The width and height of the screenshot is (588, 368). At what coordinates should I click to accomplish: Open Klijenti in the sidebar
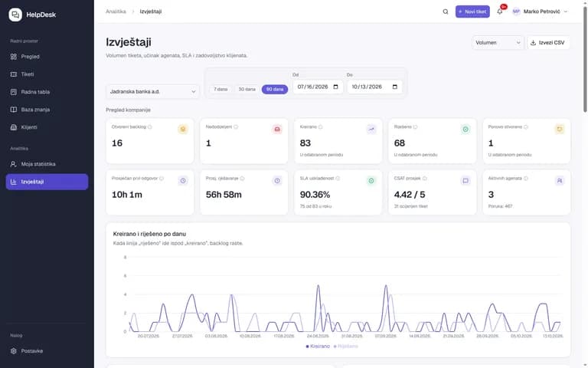(47, 127)
